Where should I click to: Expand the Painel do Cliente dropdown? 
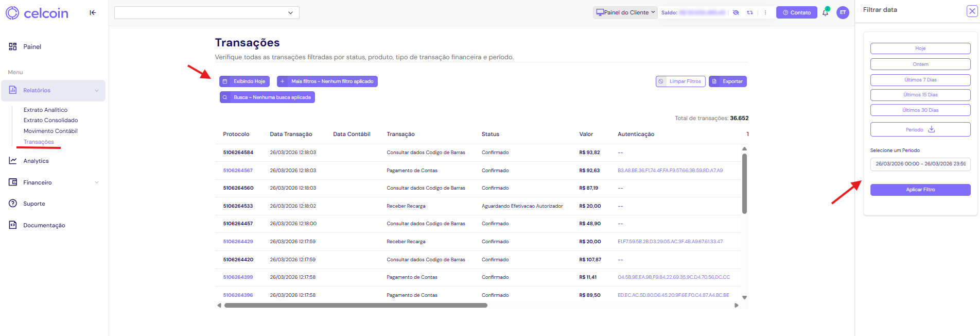click(625, 13)
